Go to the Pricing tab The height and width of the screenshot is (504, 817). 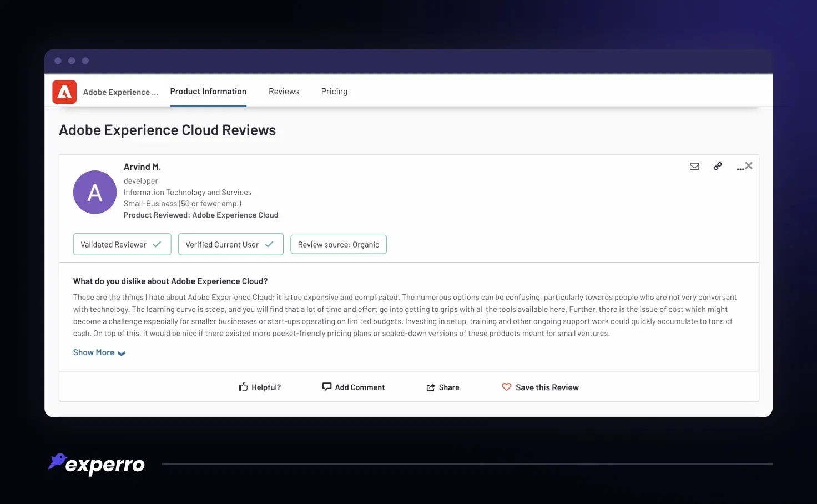(x=334, y=92)
